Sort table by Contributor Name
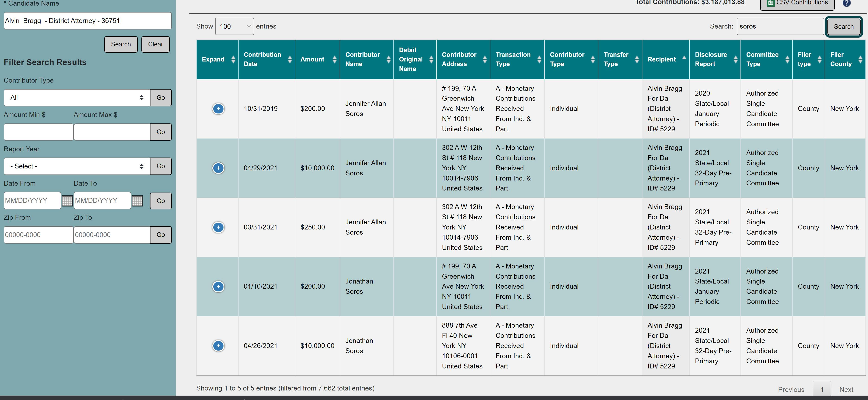The image size is (868, 400). click(367, 59)
